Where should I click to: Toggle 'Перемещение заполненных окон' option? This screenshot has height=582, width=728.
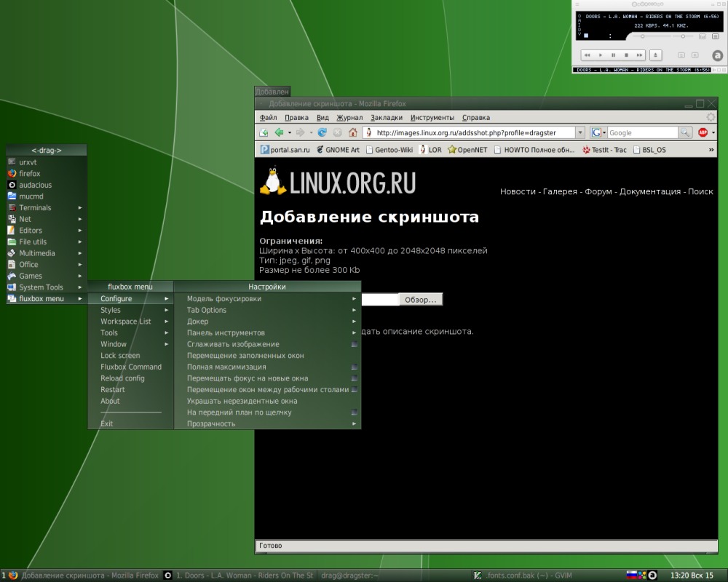point(267,356)
